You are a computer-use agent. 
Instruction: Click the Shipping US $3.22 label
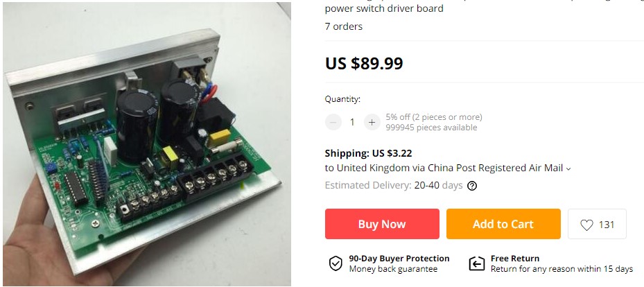coord(368,153)
